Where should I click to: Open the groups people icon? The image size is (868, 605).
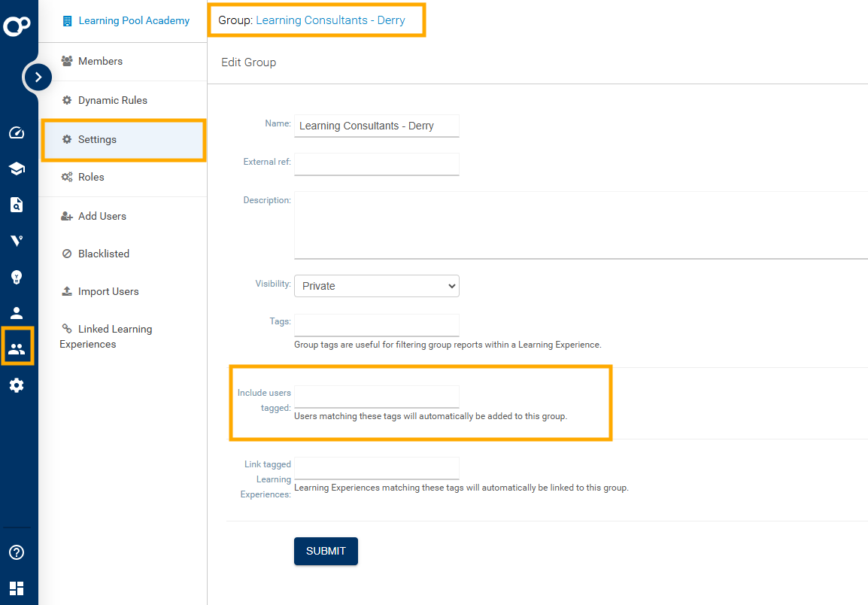[x=17, y=349]
